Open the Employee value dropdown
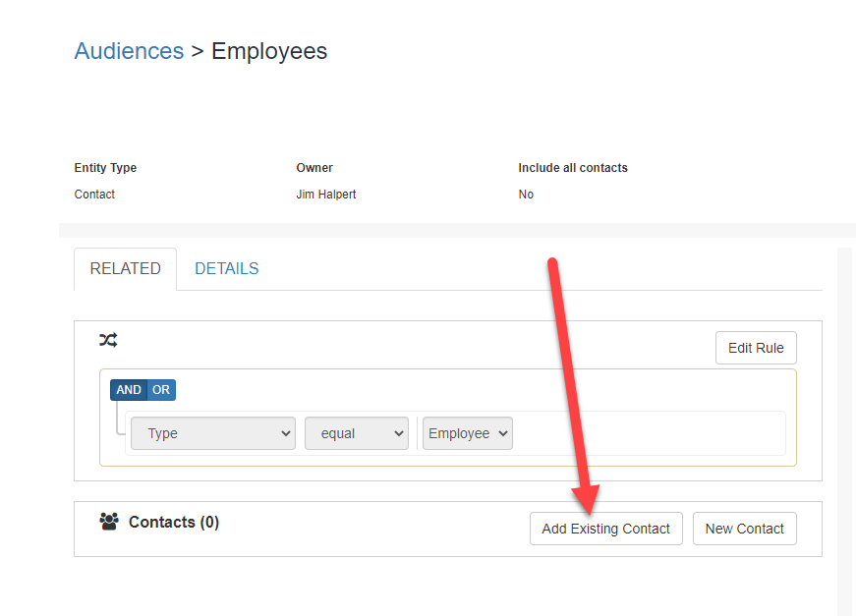 pyautogui.click(x=467, y=433)
